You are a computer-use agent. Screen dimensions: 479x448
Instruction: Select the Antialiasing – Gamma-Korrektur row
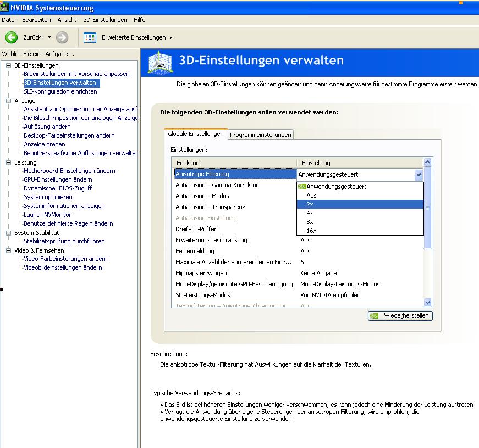pyautogui.click(x=235, y=185)
